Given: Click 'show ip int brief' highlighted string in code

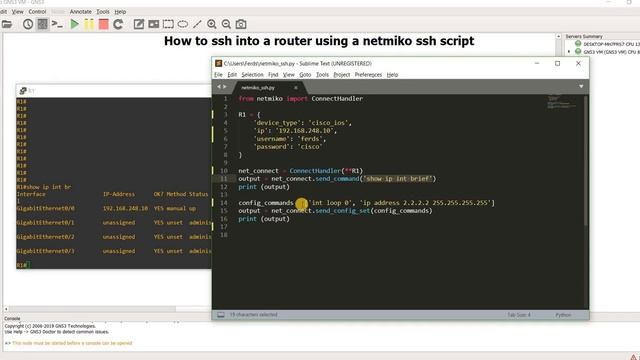Looking at the screenshot, I should click(x=398, y=178).
